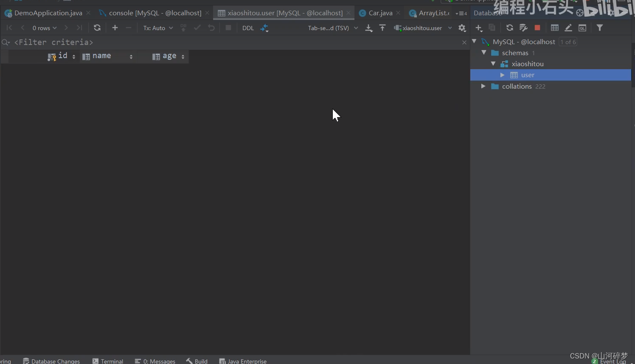
Task: Refresh the Database panel tree
Action: tap(510, 28)
